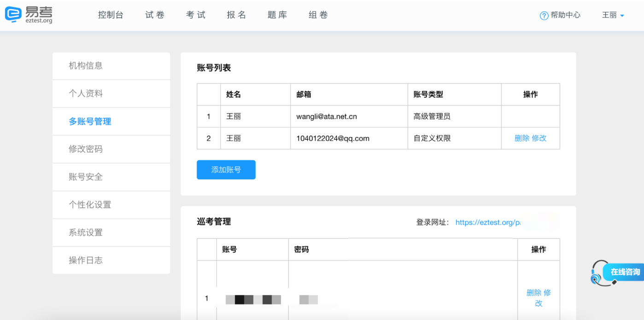The height and width of the screenshot is (320, 644).
Task: View 操作日志 in the sidebar
Action: (x=111, y=260)
